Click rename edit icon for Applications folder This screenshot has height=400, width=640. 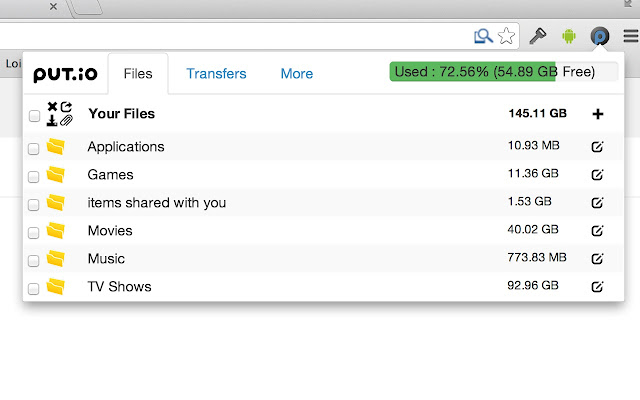[597, 147]
